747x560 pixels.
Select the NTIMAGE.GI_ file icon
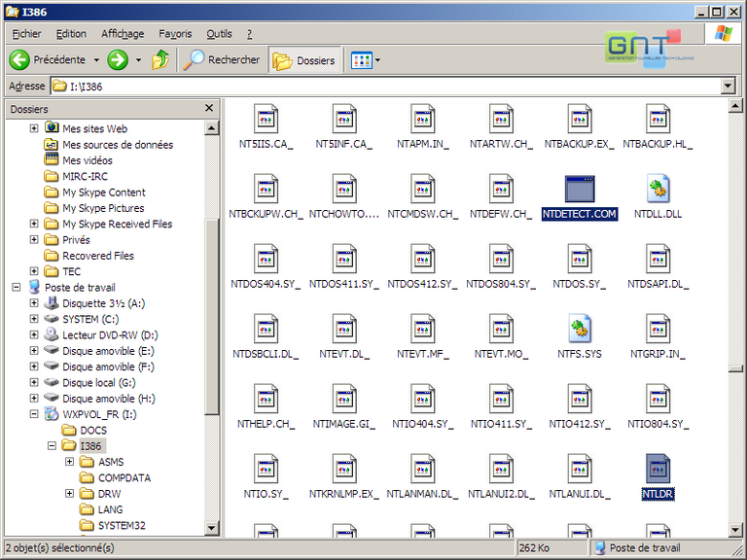344,399
